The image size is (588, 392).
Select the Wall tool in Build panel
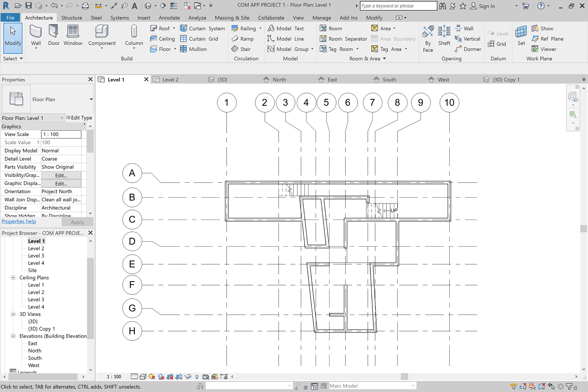(x=36, y=36)
